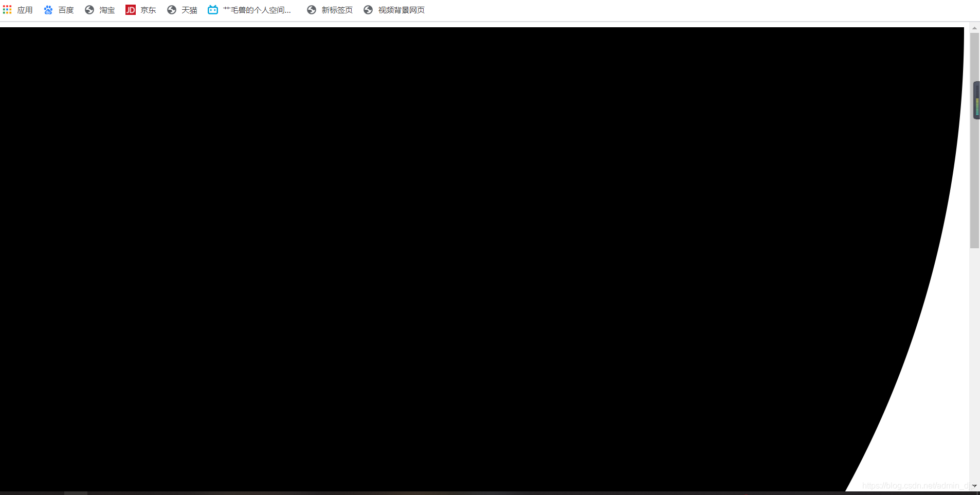Click the scrollbar down arrow
Image resolution: width=980 pixels, height=495 pixels.
pyautogui.click(x=974, y=486)
